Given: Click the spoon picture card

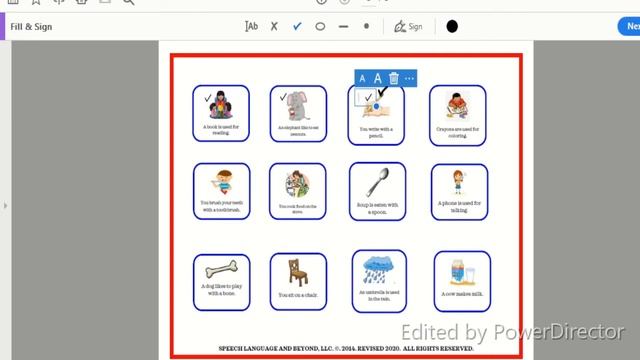Looking at the screenshot, I should 378,191.
